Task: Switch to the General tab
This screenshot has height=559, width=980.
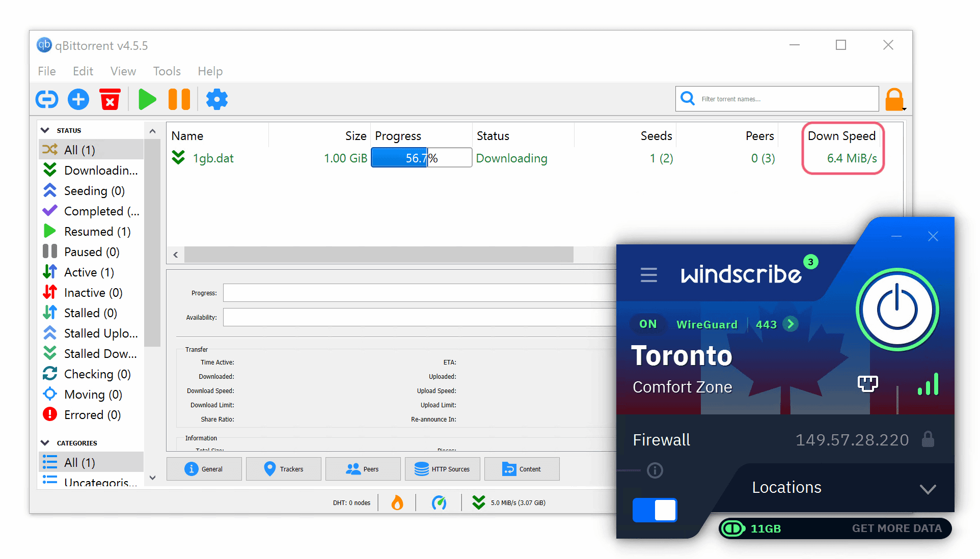Action: 204,469
